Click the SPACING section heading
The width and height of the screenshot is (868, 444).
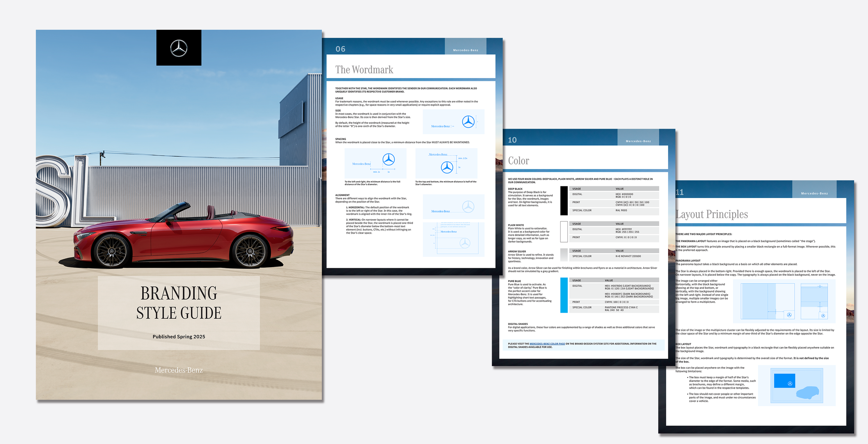point(341,139)
